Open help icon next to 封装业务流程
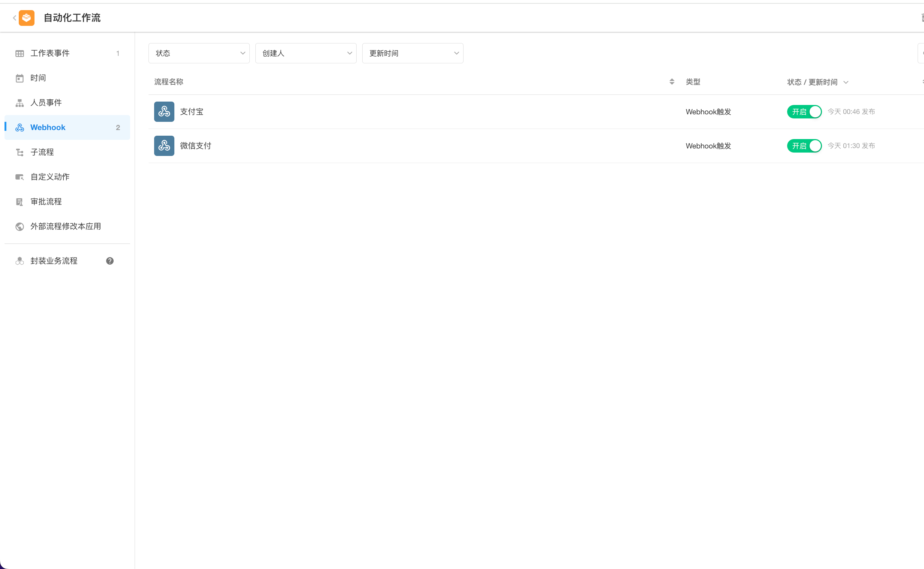 pyautogui.click(x=109, y=261)
